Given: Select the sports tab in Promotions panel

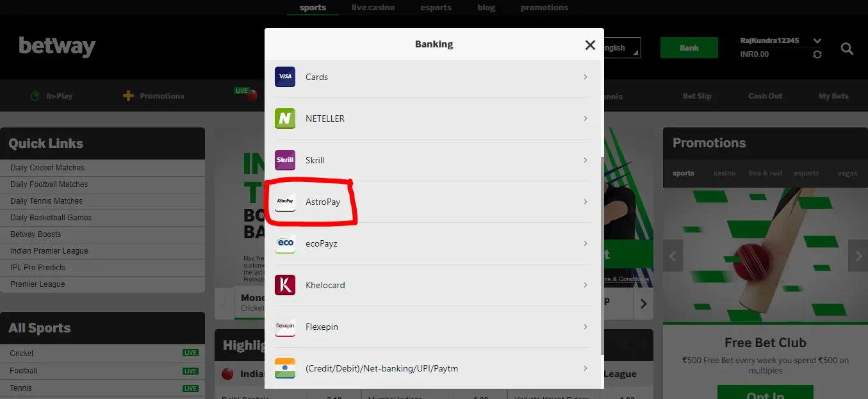Looking at the screenshot, I should click(684, 174).
